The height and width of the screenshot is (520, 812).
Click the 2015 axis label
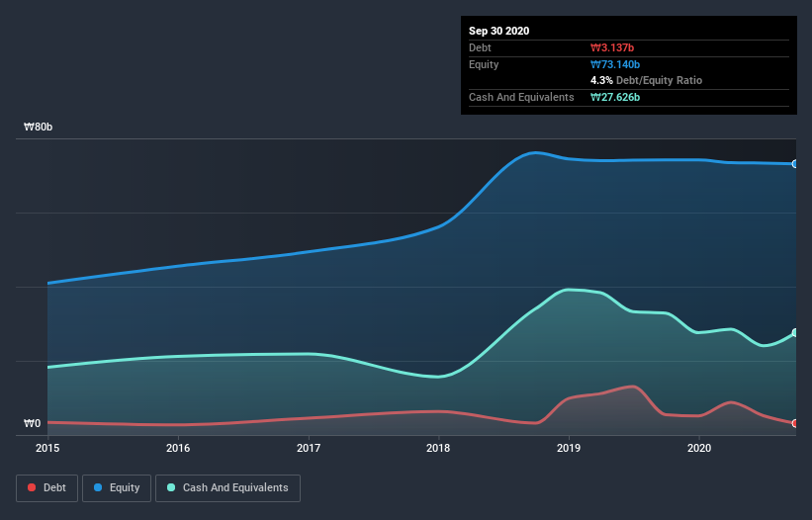[x=47, y=448]
